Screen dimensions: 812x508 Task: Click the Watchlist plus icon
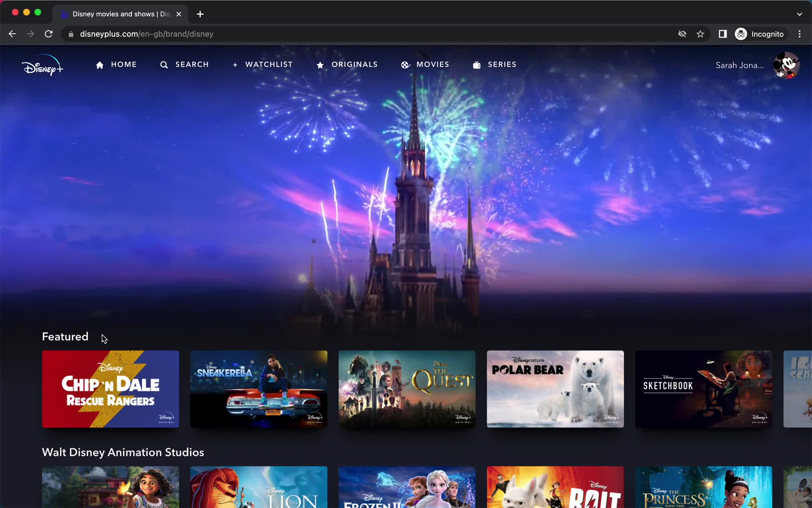pyautogui.click(x=235, y=65)
